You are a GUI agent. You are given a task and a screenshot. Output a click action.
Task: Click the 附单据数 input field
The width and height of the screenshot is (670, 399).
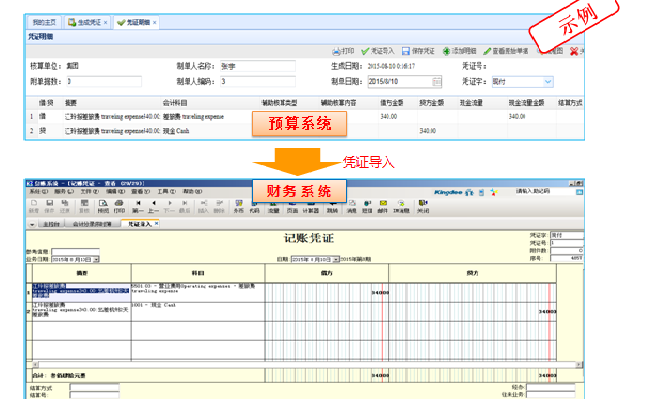[104, 81]
